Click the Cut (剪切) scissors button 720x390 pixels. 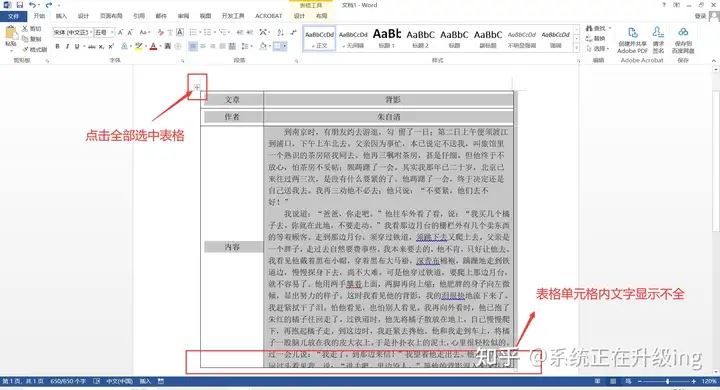coord(32,29)
